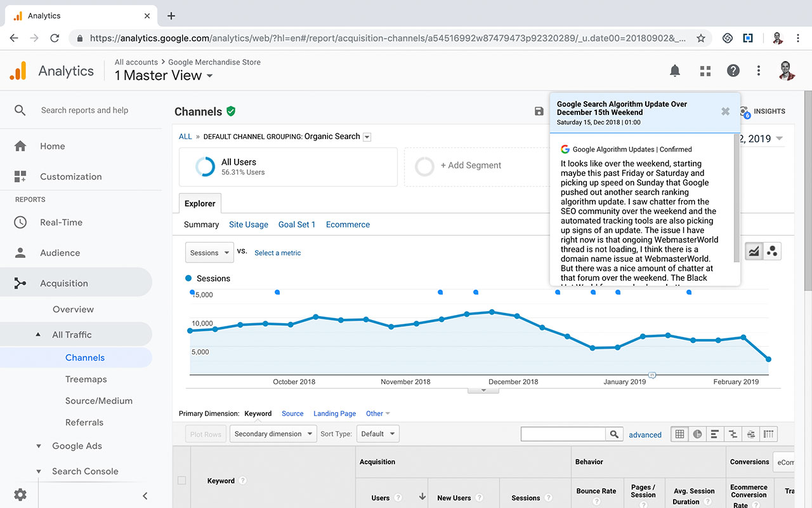Open the Help question mark icon
This screenshot has width=812, height=508.
click(733, 70)
